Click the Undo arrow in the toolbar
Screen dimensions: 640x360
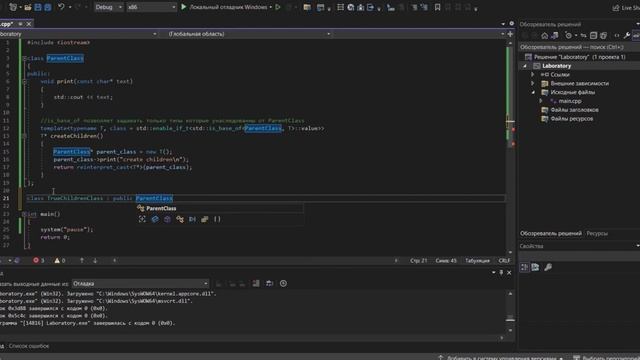pyautogui.click(x=61, y=7)
